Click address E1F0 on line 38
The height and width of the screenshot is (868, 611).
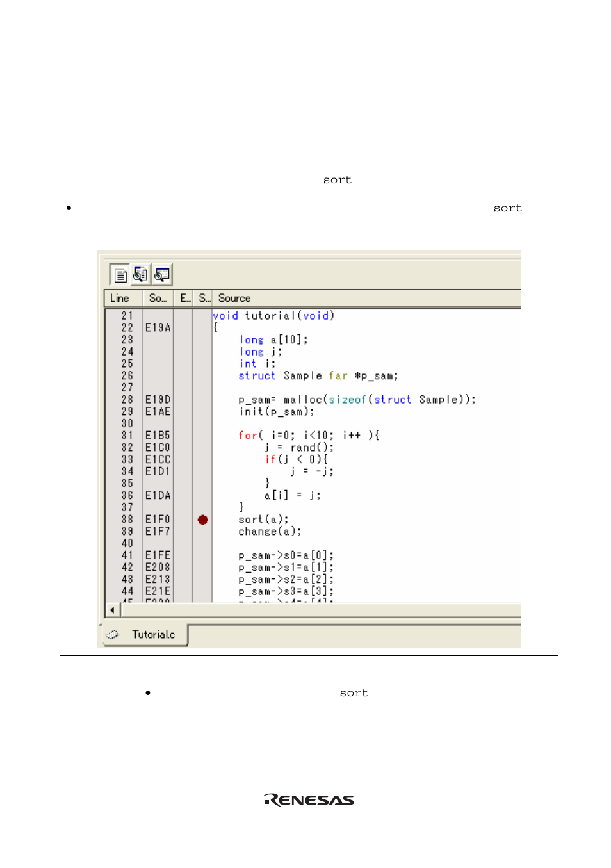point(158,520)
